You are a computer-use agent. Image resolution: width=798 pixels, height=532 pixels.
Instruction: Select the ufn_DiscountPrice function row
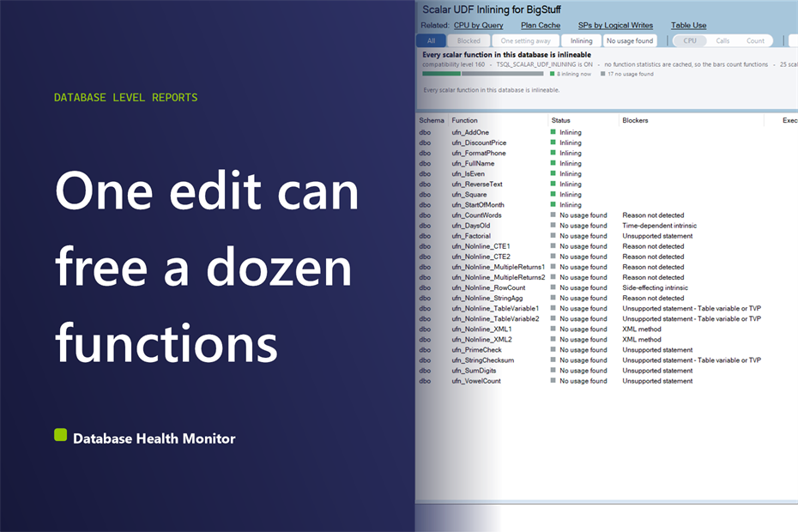(479, 142)
